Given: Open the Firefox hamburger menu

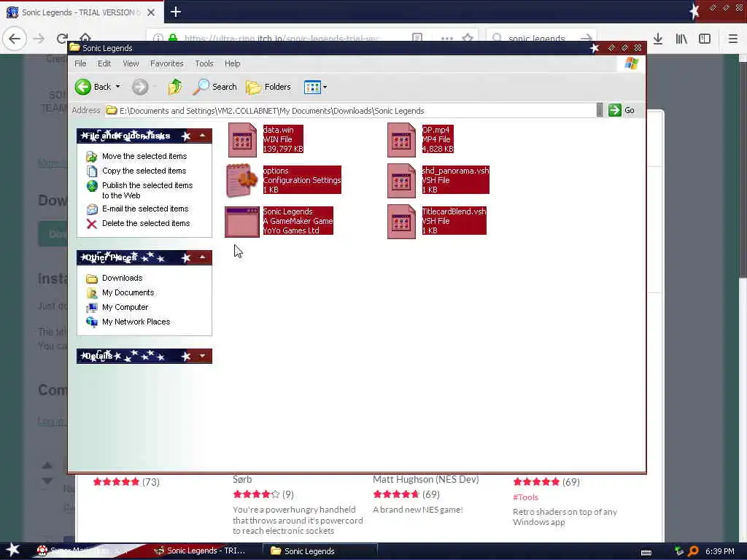Looking at the screenshot, I should pyautogui.click(x=732, y=39).
